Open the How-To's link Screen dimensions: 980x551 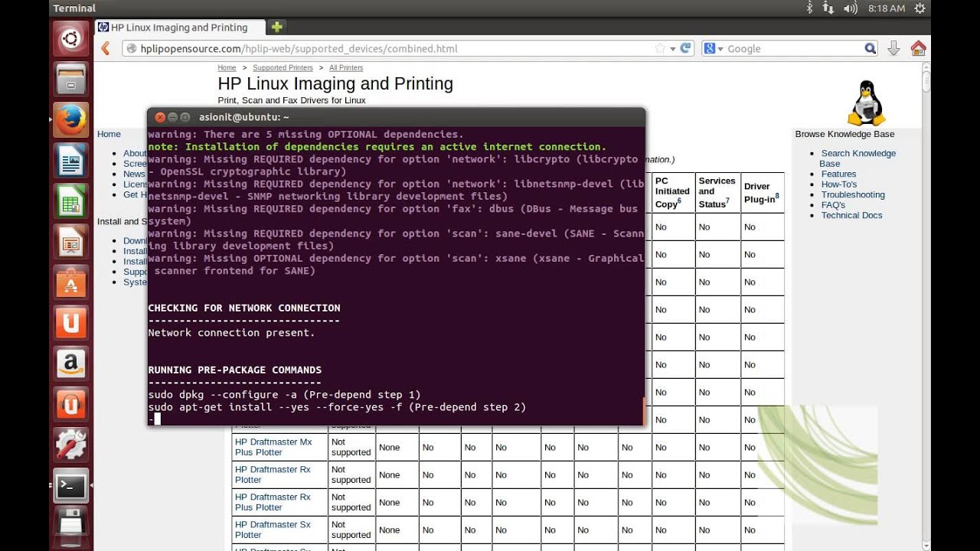coord(839,184)
